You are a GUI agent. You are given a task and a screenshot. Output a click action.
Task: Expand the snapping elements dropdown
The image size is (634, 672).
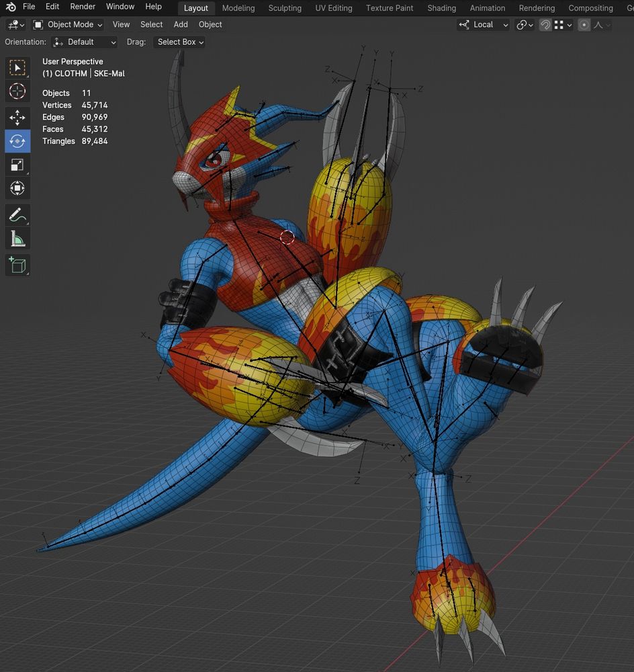click(563, 25)
